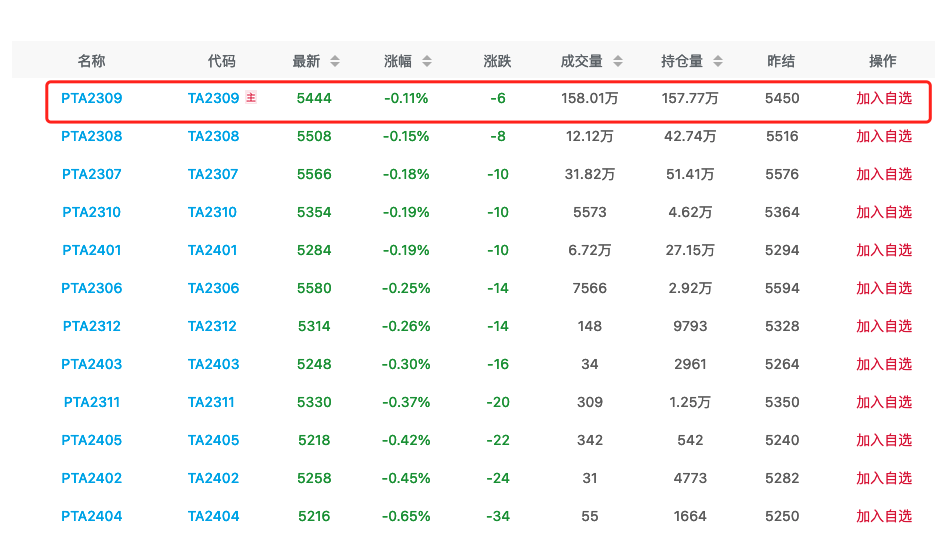Click TA2402 code link
Screen dimensions: 935x537
click(213, 478)
